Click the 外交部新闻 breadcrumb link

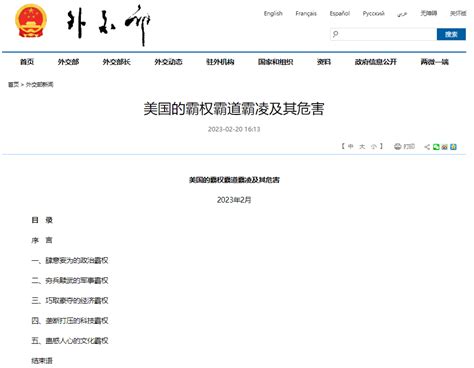[39, 85]
